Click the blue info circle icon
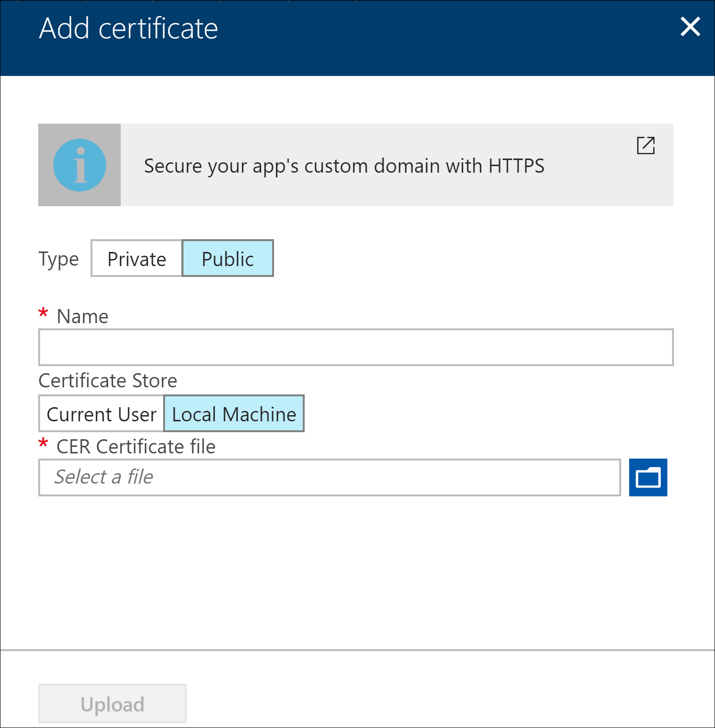Viewport: 715px width, 728px height. [x=80, y=165]
